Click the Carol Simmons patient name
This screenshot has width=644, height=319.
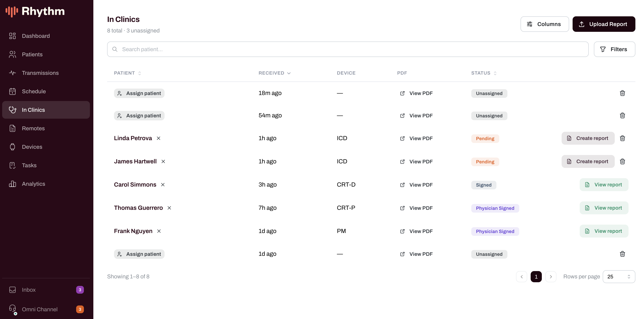pyautogui.click(x=135, y=185)
